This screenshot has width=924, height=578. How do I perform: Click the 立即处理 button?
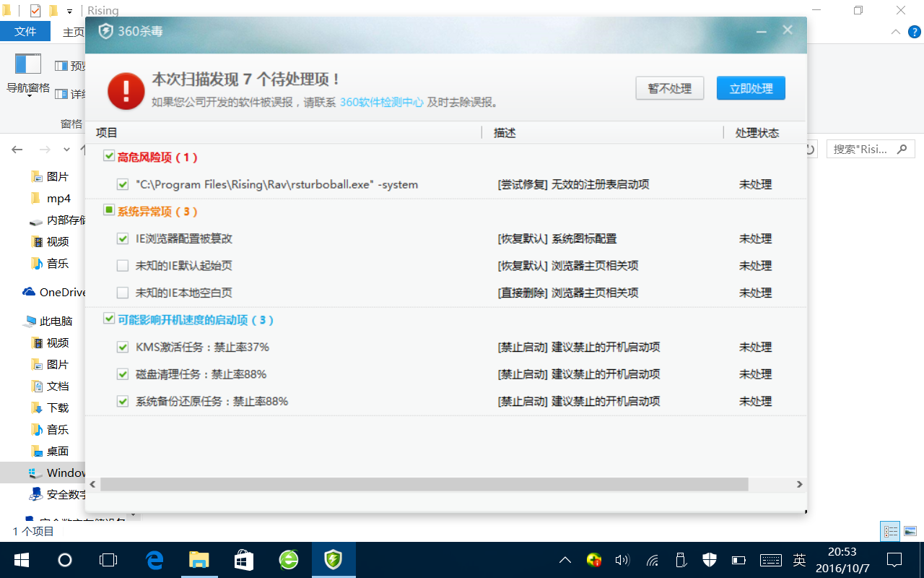[751, 88]
